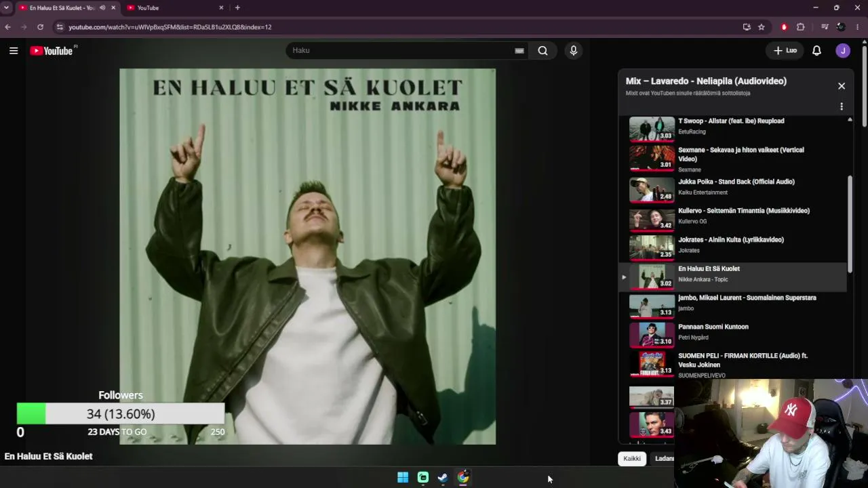The image size is (868, 488).
Task: Open the Mix playlist three-dot options
Action: click(842, 106)
